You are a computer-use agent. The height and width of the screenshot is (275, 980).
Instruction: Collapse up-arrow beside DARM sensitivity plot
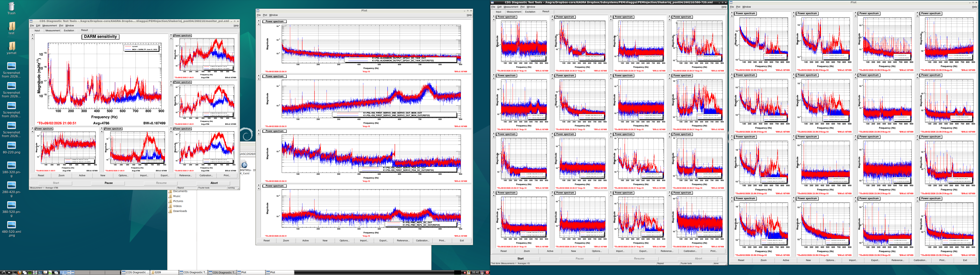click(32, 38)
